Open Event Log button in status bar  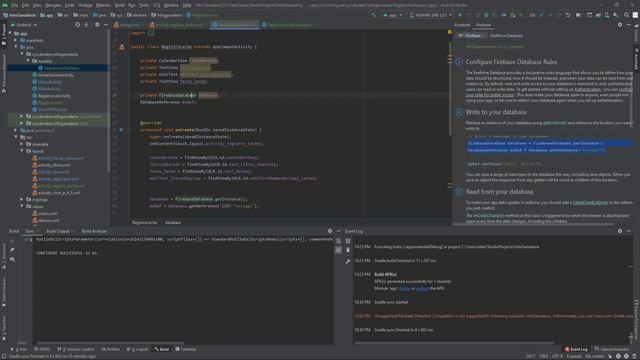pos(576,349)
